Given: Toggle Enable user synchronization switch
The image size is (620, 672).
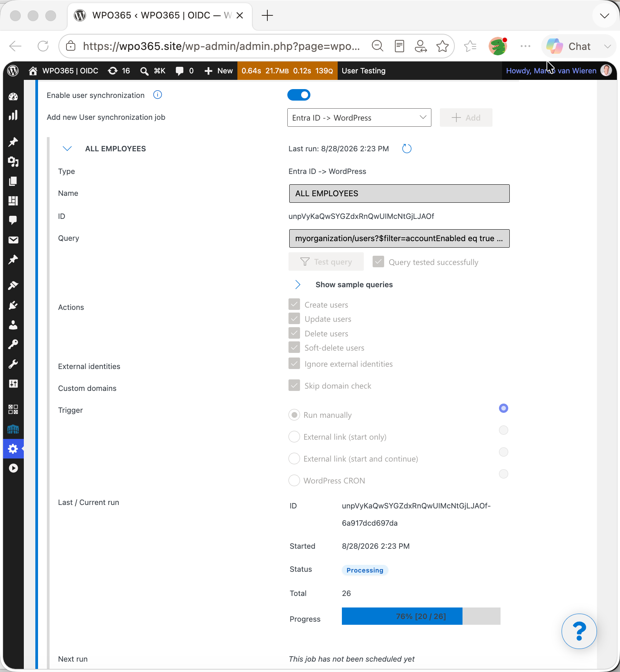Looking at the screenshot, I should 299,95.
